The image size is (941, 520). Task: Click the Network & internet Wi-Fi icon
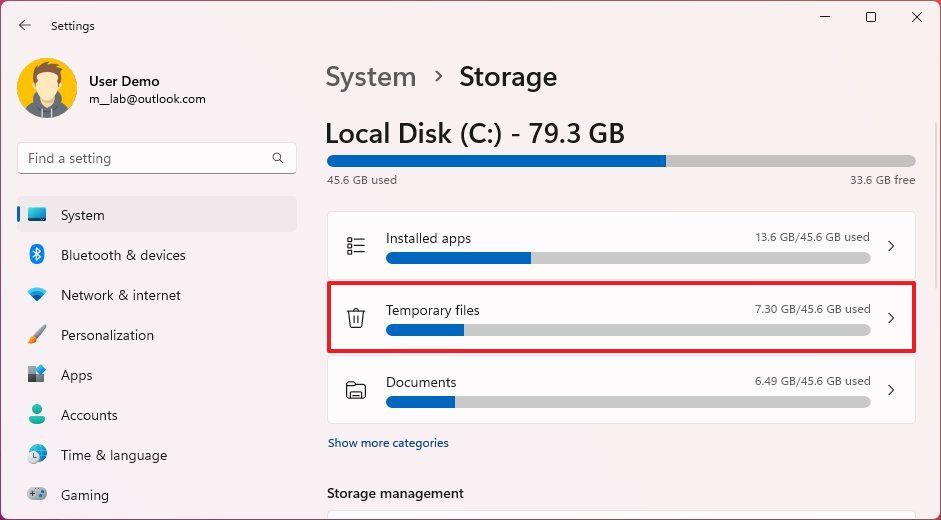click(37, 295)
